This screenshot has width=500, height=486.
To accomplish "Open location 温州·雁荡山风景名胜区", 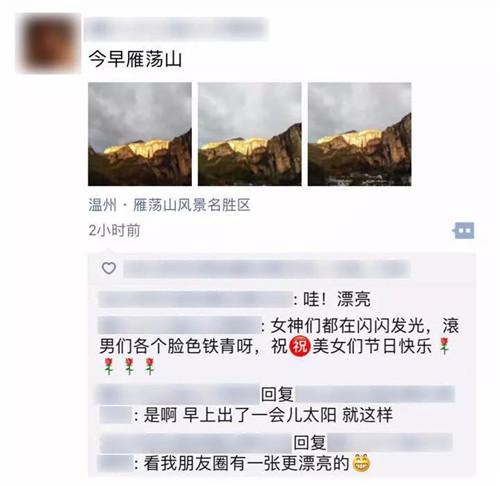I will [x=169, y=205].
